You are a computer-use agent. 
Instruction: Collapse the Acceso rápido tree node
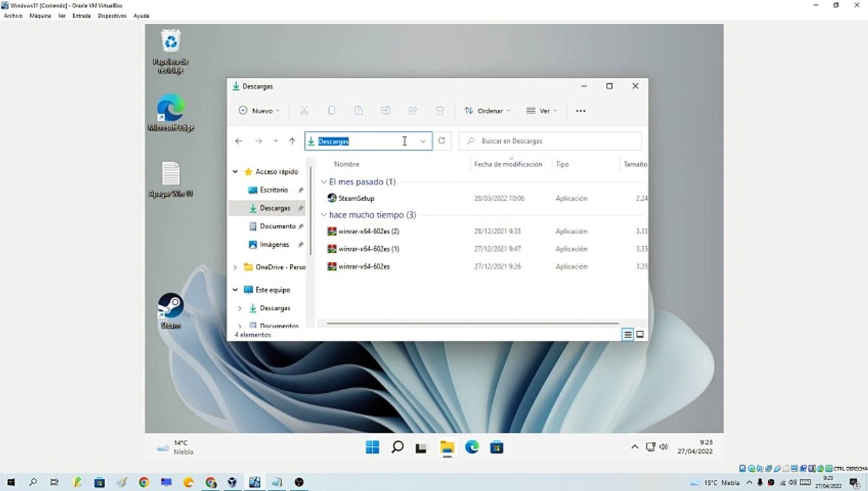click(235, 172)
